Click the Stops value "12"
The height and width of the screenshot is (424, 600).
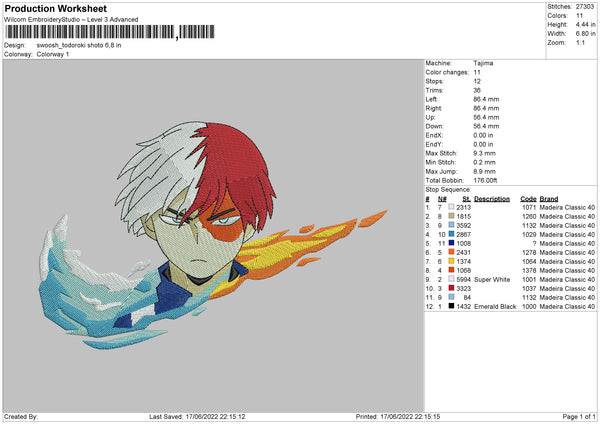coord(477,81)
